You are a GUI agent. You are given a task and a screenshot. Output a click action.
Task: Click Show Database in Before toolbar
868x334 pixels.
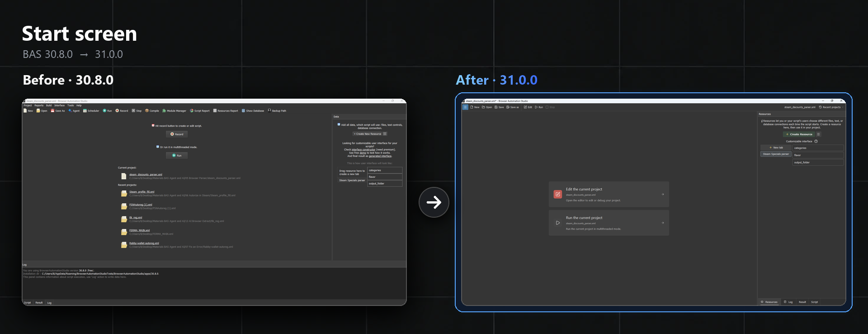253,110
